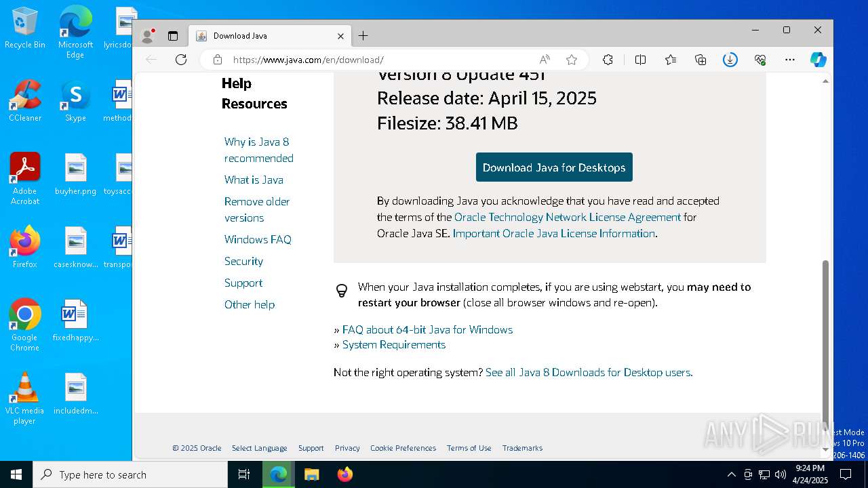This screenshot has width=868, height=488.
Task: Open Cookie Preferences in footer
Action: (403, 448)
